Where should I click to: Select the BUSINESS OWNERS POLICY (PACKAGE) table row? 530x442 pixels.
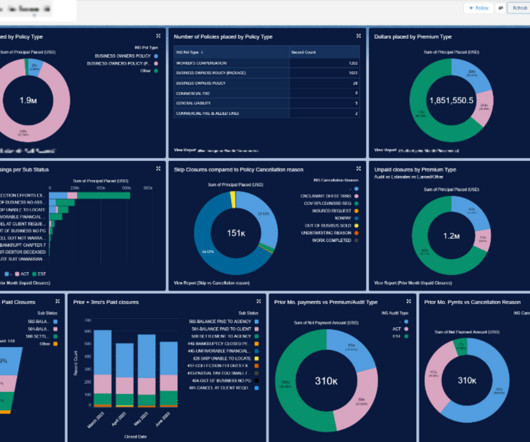point(267,73)
